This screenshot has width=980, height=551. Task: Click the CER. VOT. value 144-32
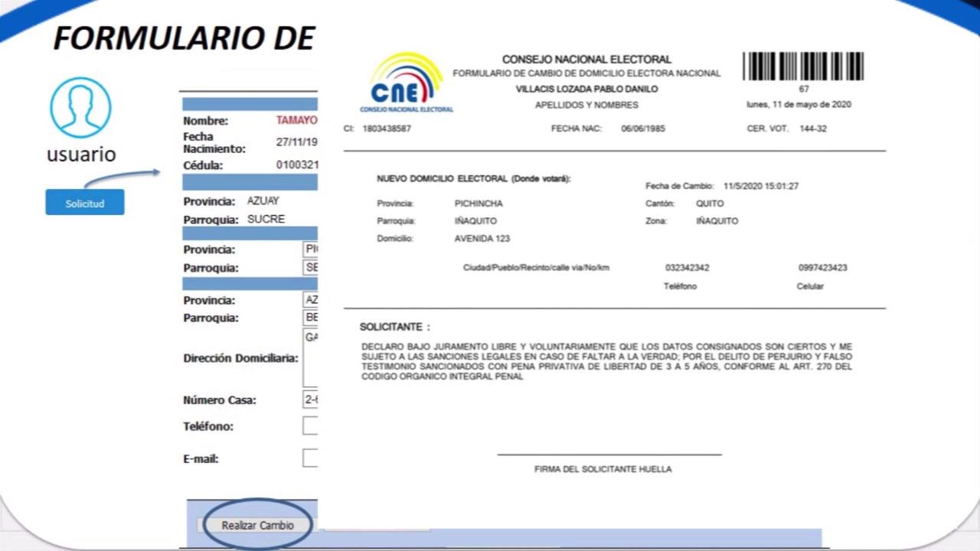click(x=813, y=129)
